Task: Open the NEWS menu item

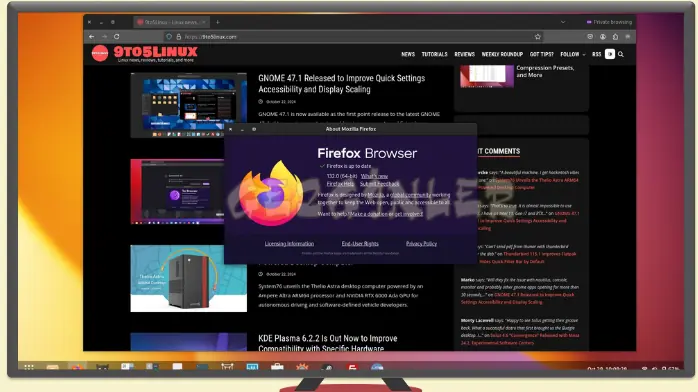Action: [408, 54]
